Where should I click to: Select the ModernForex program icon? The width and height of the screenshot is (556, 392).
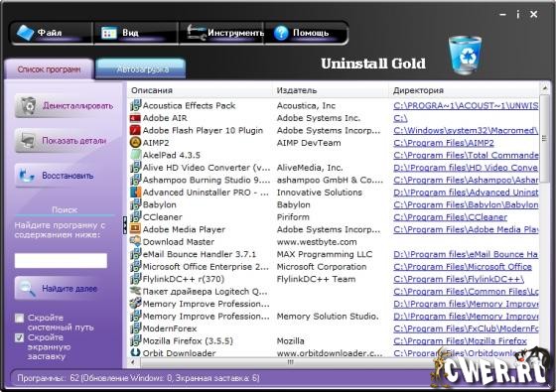(135, 328)
